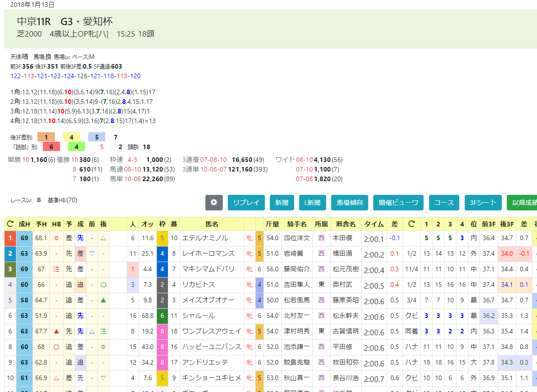Sort by the 前3F column header
The image size is (537, 392).
[489, 224]
